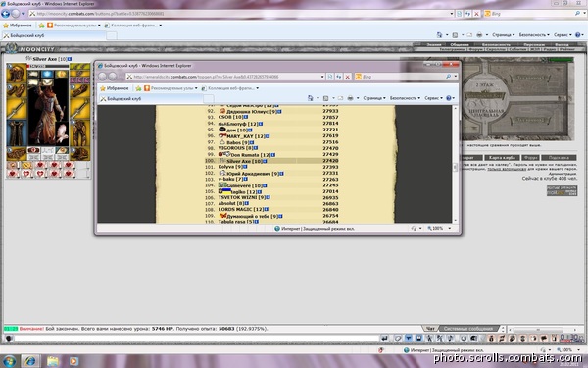588x368 pixels.
Task: Select Бойцовский клуб tab in main browser
Action: point(54,35)
